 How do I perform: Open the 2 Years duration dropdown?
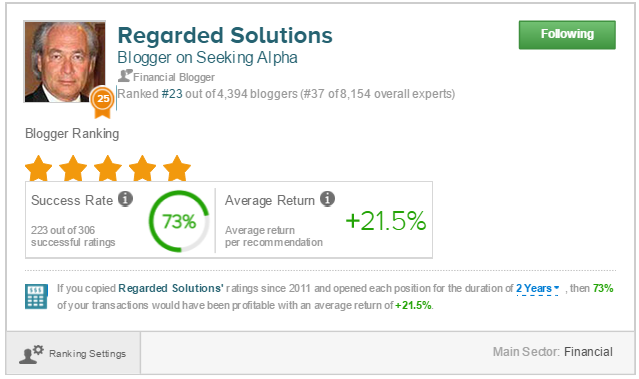[x=538, y=289]
